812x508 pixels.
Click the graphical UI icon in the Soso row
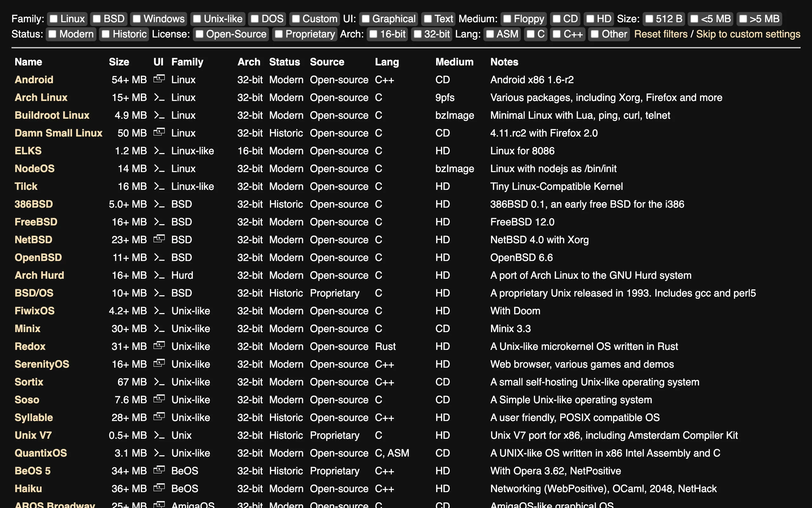[159, 399]
